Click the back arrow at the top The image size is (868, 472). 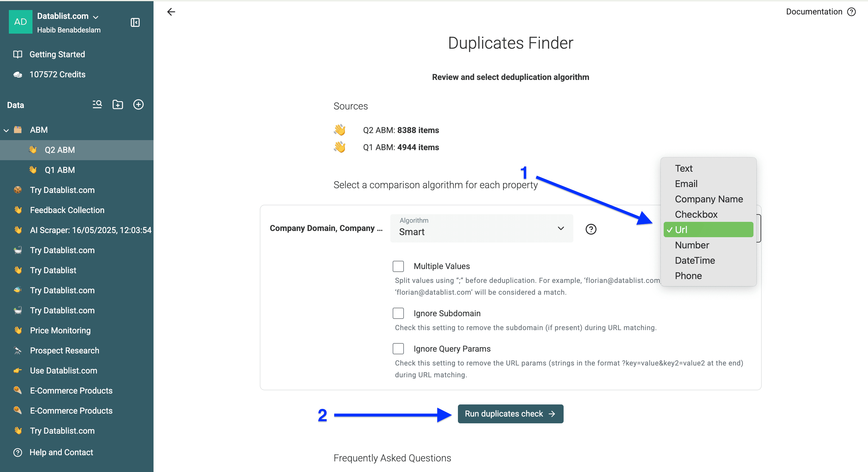171,12
